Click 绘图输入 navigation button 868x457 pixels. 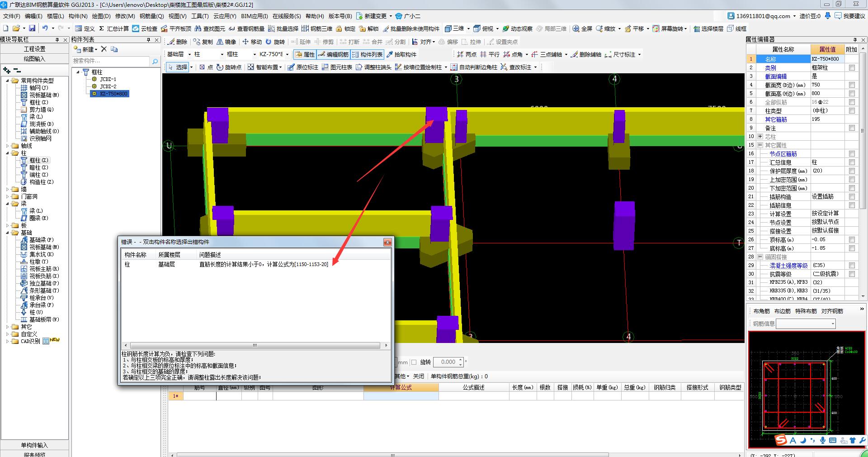34,59
